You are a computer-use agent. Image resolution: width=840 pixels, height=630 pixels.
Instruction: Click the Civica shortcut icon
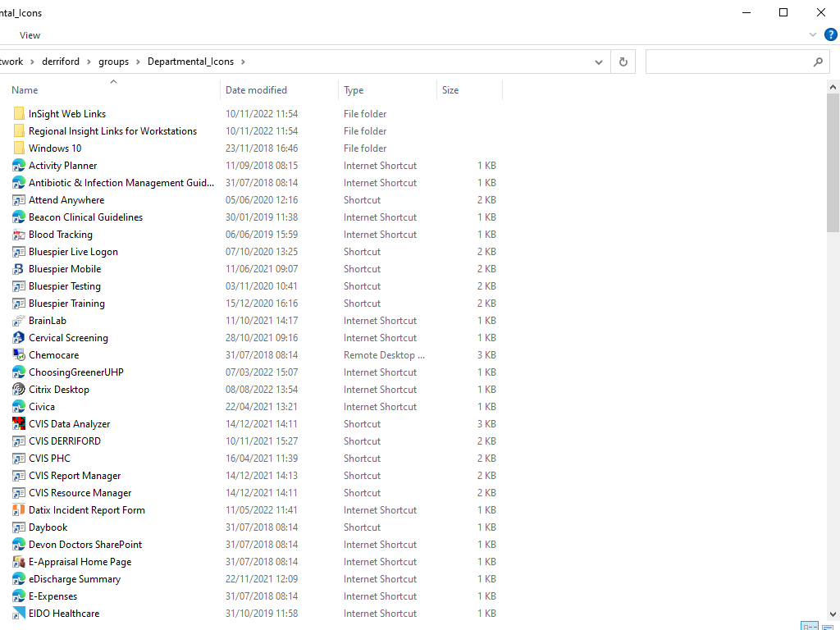[x=19, y=407]
